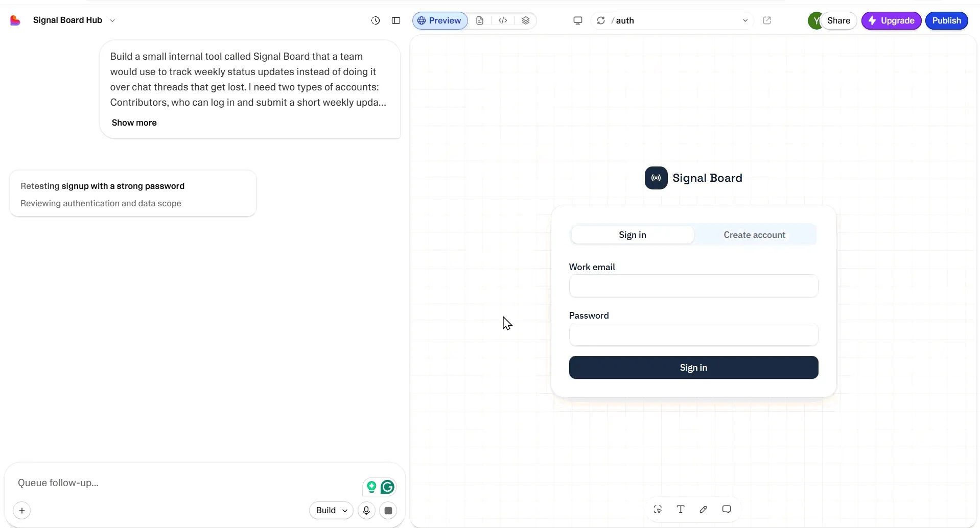Switch the device view using the monitor icon

pos(578,20)
